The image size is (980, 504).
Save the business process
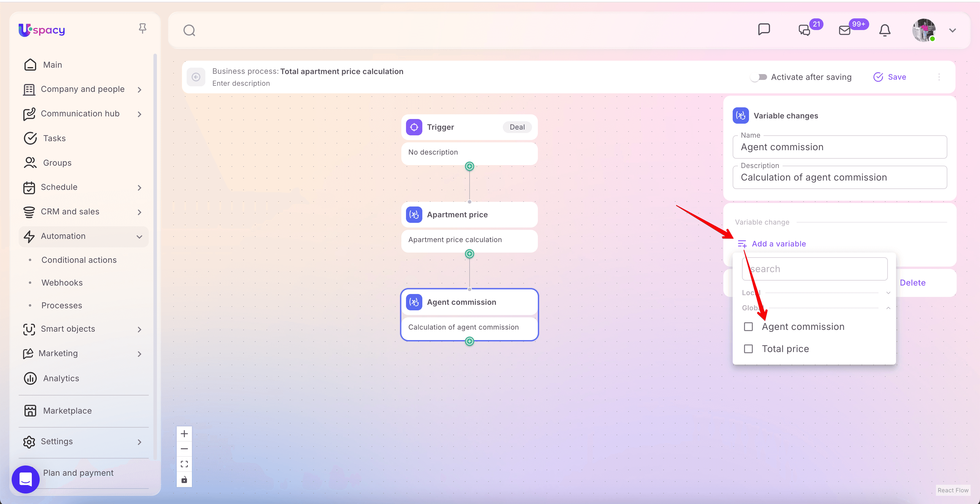pyautogui.click(x=890, y=77)
